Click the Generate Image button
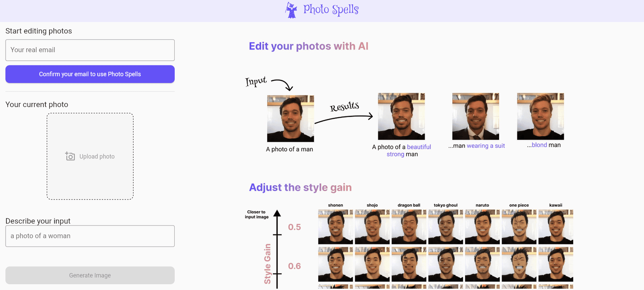Viewport: 644px width, 290px height. (90, 275)
